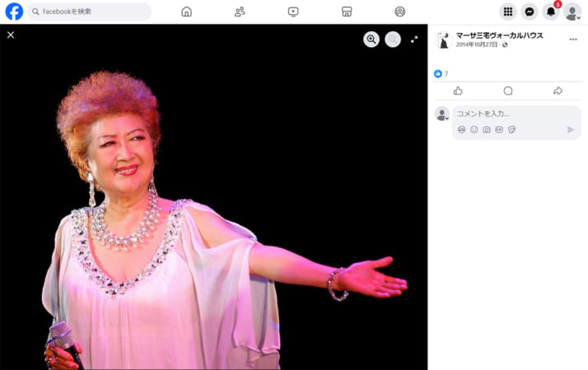
Task: Attach a photo to the comment
Action: click(x=487, y=129)
